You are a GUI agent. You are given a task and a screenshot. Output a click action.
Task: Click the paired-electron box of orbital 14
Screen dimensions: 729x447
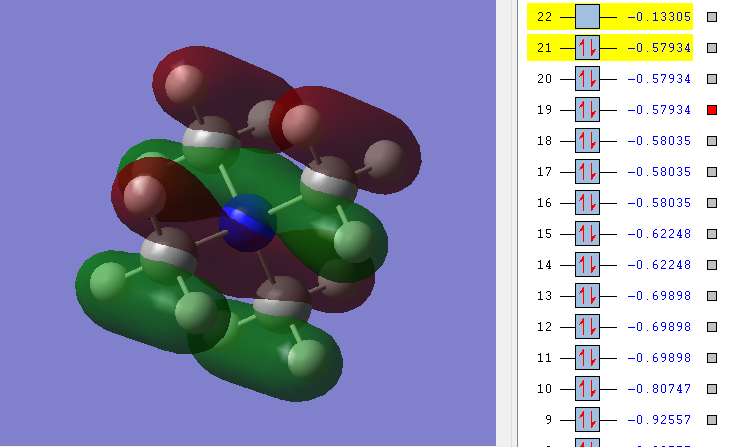point(587,265)
